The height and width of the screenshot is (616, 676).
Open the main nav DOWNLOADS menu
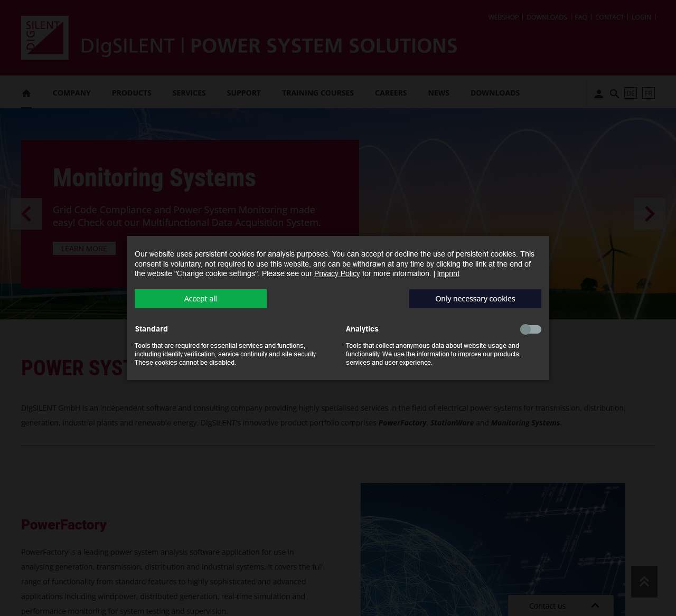pos(495,93)
